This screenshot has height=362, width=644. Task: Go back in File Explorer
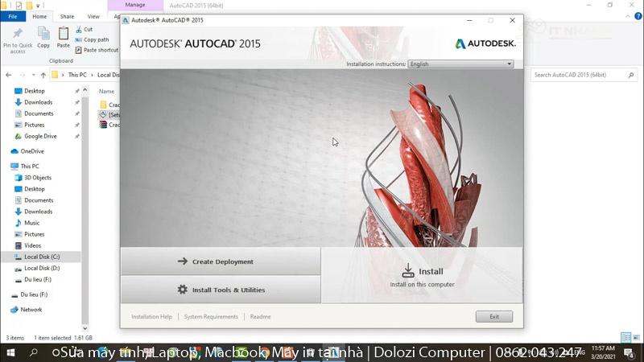click(x=9, y=75)
